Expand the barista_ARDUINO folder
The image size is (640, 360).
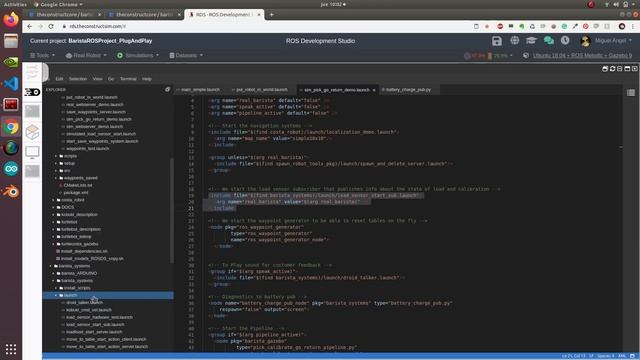[x=79, y=273]
